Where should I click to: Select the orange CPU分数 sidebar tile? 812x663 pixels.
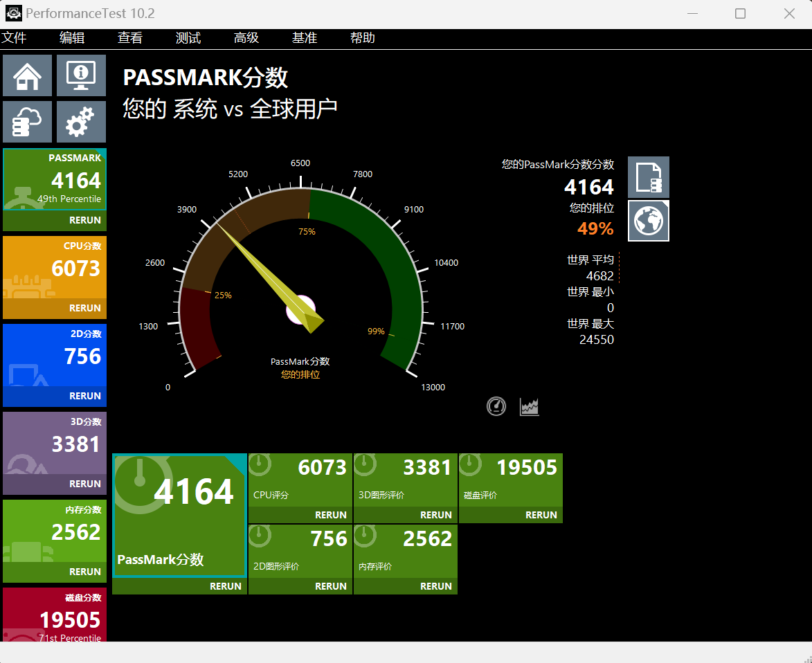pyautogui.click(x=55, y=266)
